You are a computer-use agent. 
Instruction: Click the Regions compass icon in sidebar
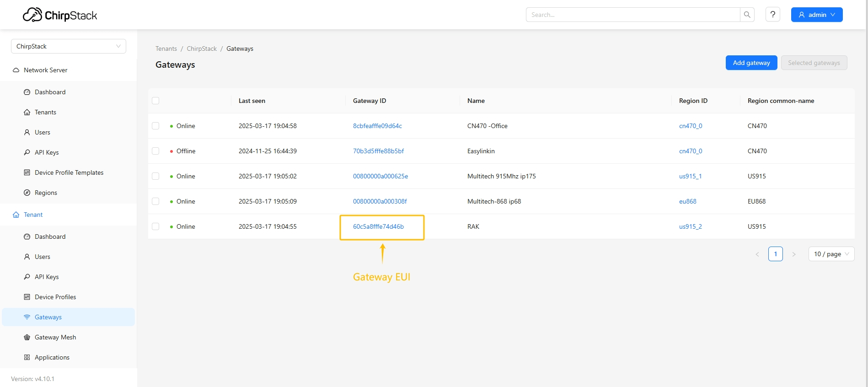(27, 193)
